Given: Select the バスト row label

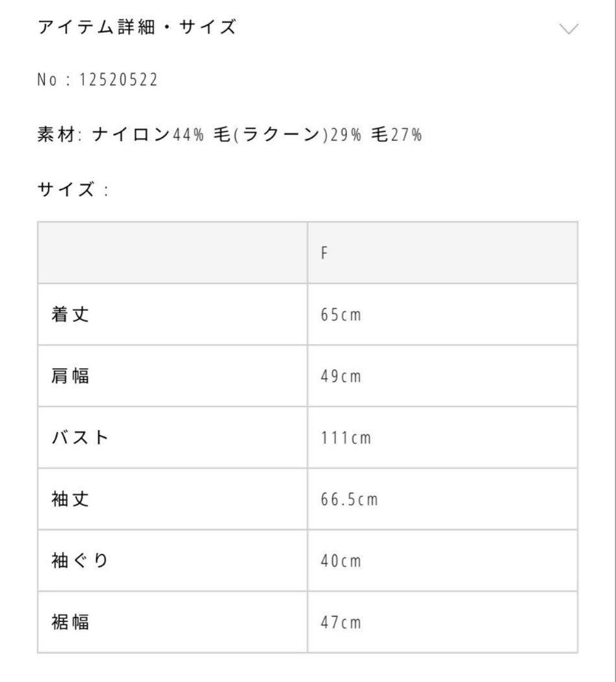Looking at the screenshot, I should (x=80, y=438).
